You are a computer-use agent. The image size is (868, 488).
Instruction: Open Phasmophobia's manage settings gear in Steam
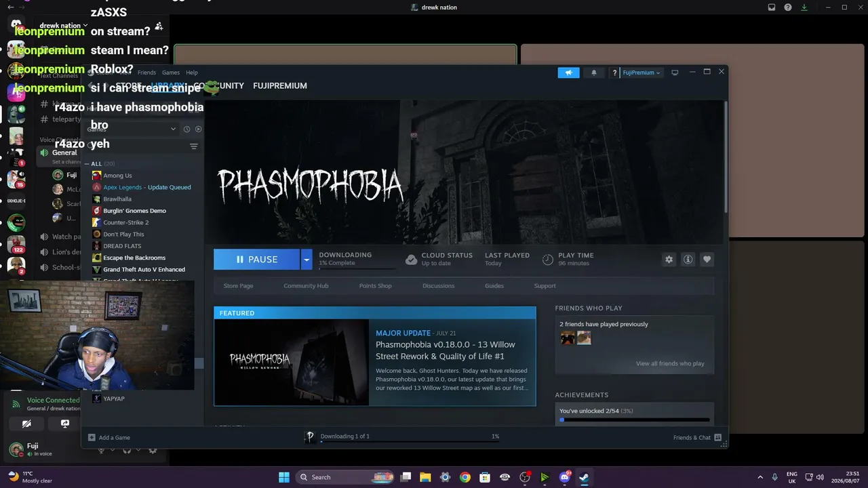click(669, 260)
